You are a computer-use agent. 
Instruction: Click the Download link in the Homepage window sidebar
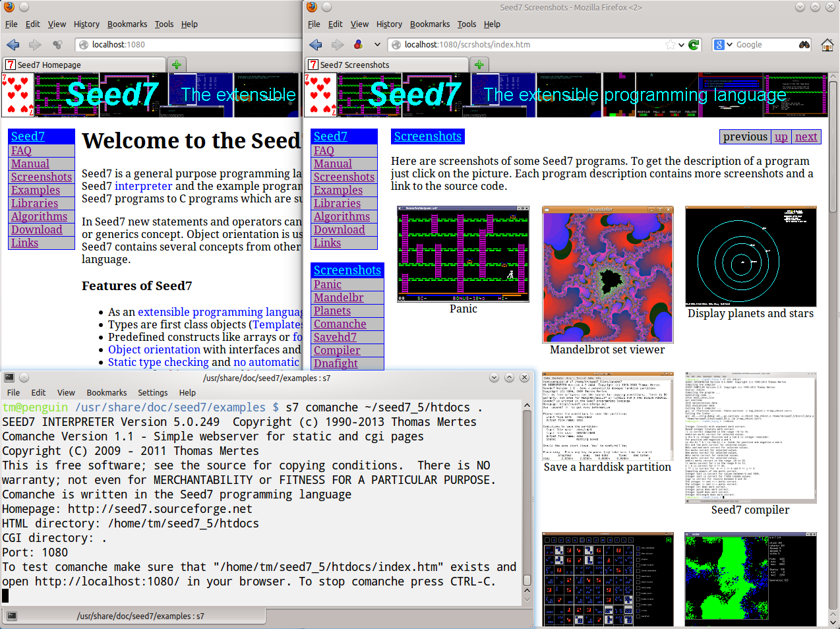[37, 229]
